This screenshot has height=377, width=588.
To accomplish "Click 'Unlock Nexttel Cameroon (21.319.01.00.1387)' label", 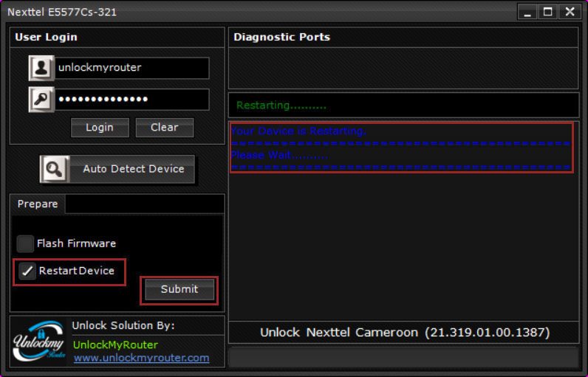I will (x=405, y=333).
